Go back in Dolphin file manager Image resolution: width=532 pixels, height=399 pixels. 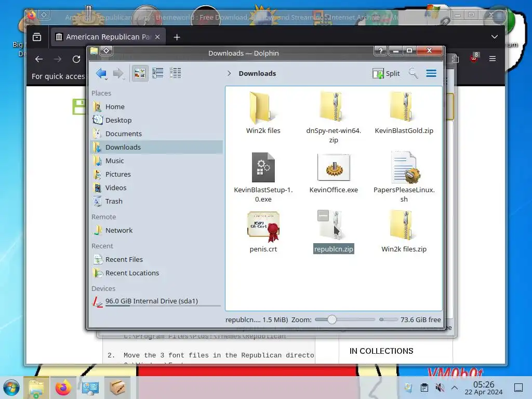(101, 73)
